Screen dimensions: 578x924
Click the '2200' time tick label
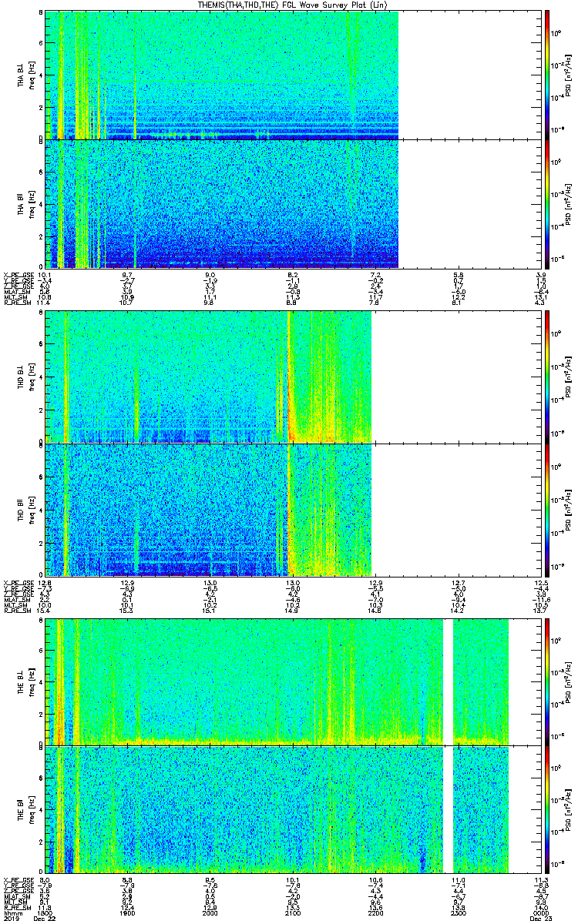376,912
